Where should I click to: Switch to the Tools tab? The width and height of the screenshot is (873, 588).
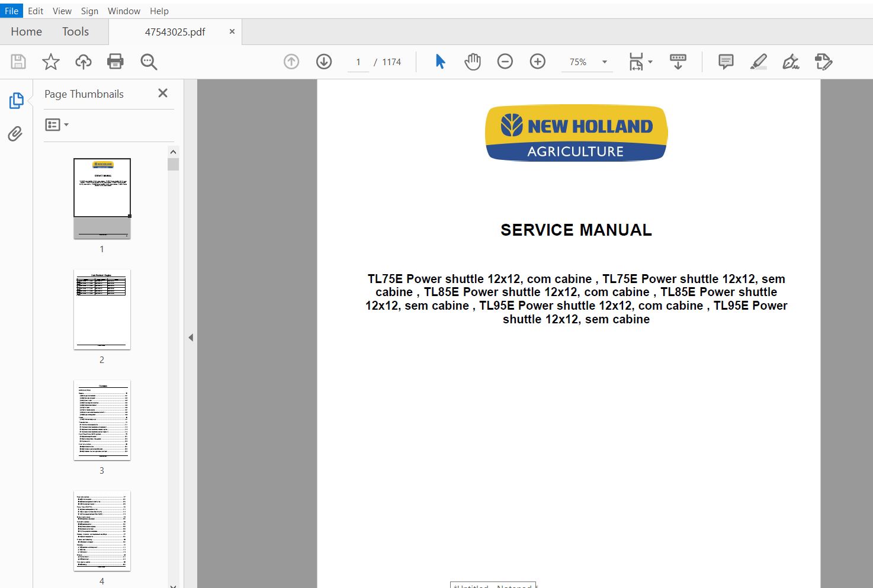click(75, 31)
